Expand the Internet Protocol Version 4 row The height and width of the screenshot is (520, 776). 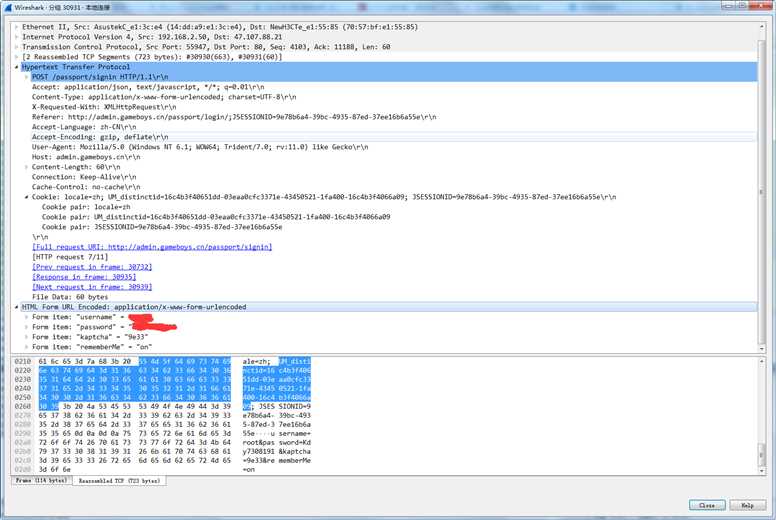point(16,37)
